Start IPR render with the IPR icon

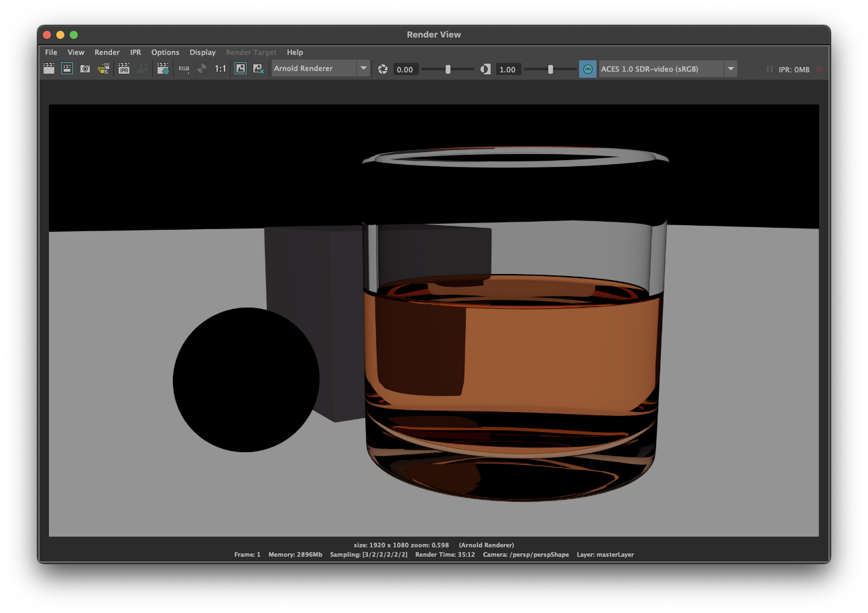tap(124, 68)
